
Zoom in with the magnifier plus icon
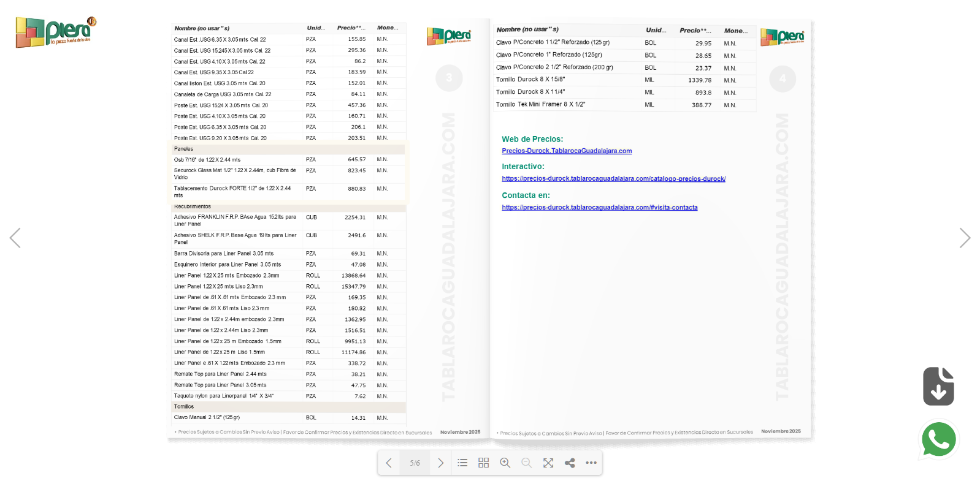click(x=505, y=463)
